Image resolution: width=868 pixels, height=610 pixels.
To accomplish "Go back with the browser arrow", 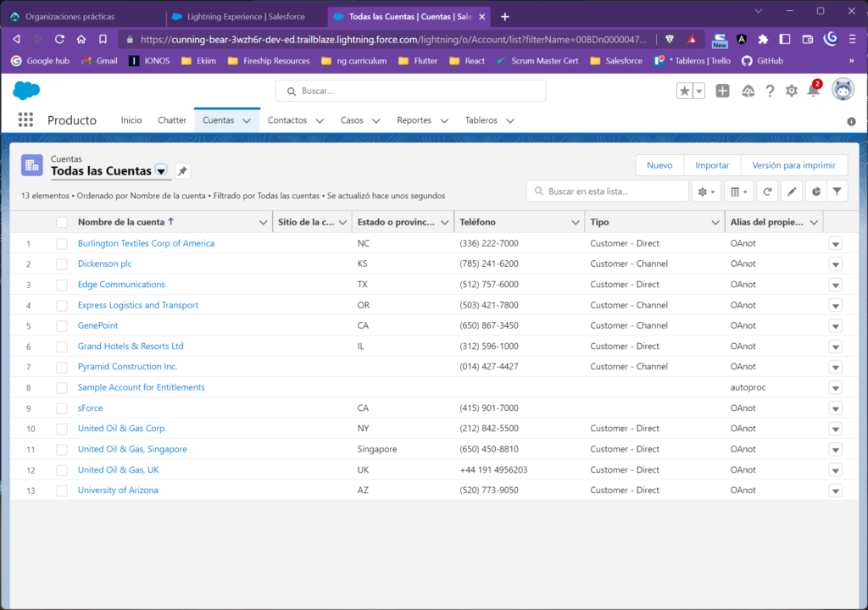I will (17, 39).
